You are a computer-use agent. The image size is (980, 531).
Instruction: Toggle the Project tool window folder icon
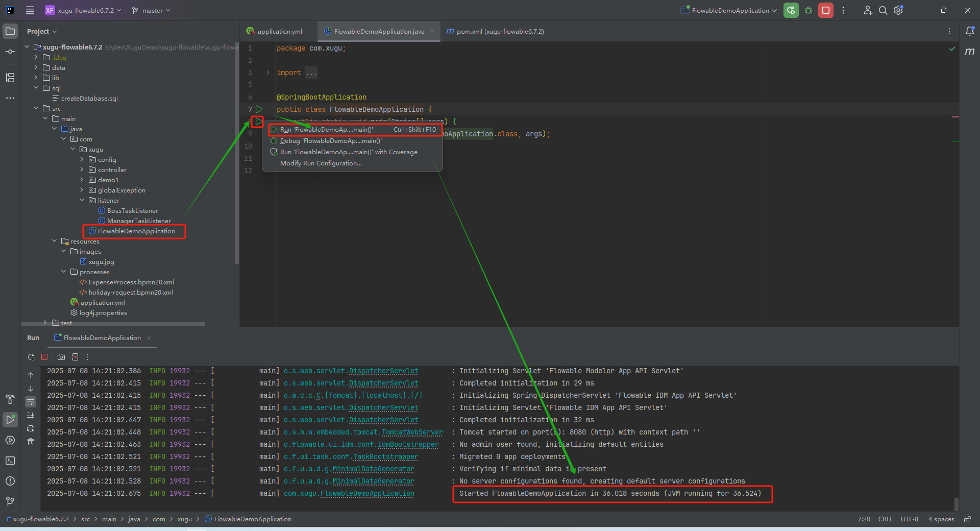pos(10,31)
